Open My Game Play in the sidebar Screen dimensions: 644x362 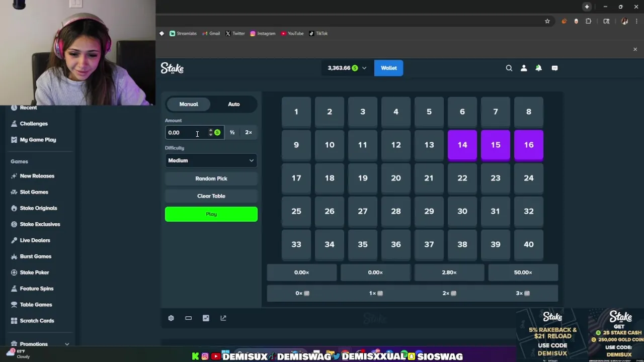38,140
